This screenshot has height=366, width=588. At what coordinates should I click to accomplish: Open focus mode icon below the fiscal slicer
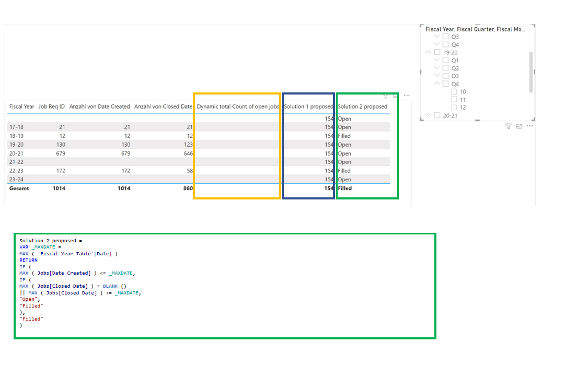point(519,126)
